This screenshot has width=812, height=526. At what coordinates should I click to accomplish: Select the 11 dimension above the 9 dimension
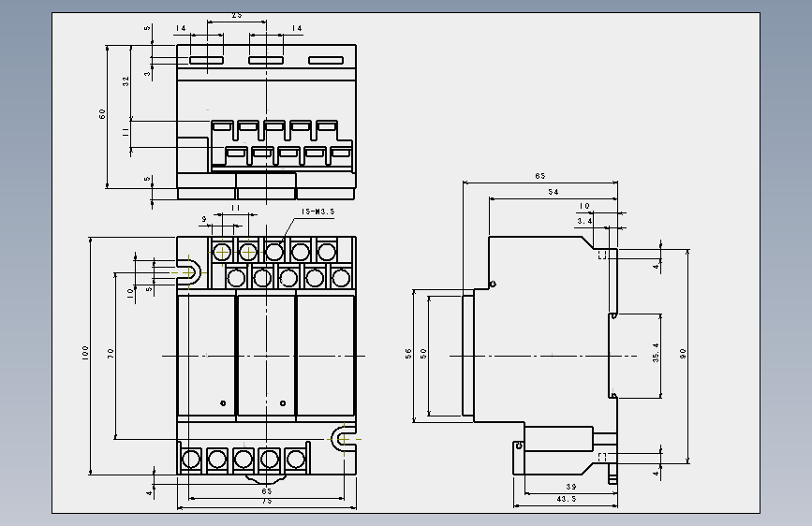[236, 208]
